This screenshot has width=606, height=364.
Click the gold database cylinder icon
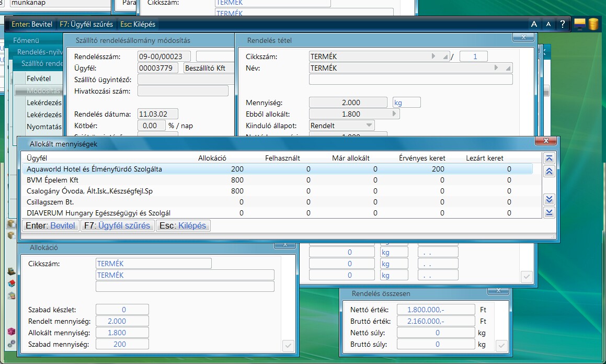click(x=593, y=24)
